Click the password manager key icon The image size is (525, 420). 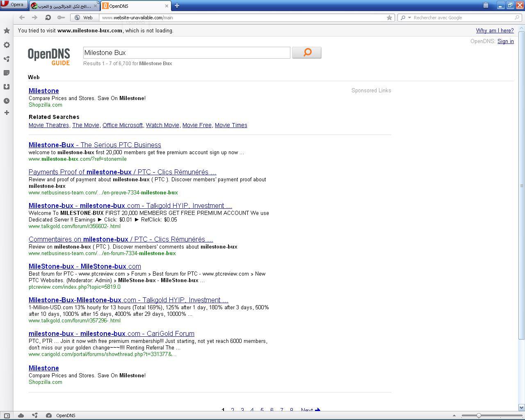click(x=61, y=17)
